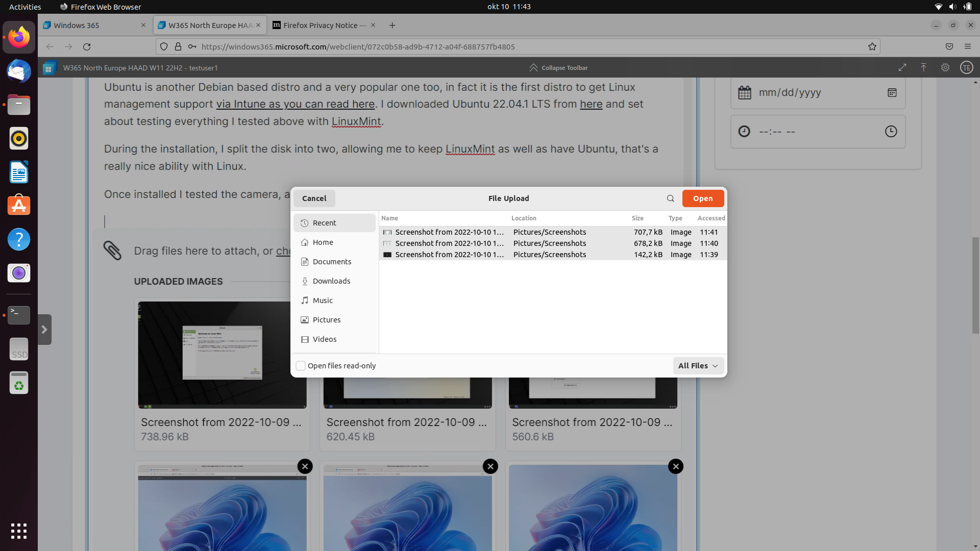980x551 pixels.
Task: Open the system status menu icons
Action: (x=952, y=7)
